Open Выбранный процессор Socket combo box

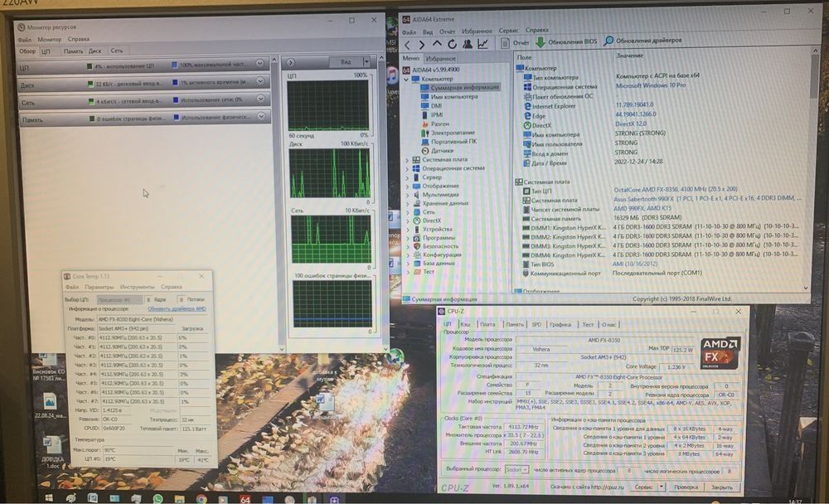[516, 469]
